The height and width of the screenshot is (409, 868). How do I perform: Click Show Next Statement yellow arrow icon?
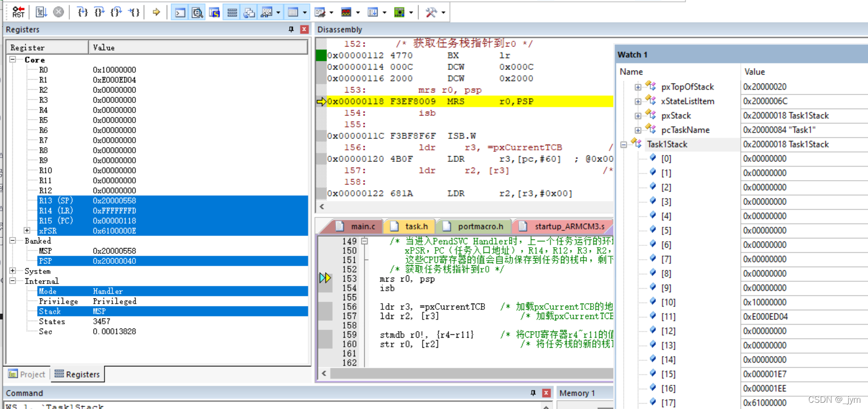click(x=156, y=12)
